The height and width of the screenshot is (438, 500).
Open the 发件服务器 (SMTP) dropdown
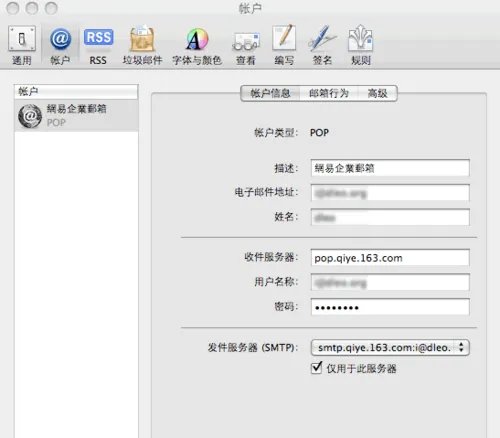click(x=390, y=348)
